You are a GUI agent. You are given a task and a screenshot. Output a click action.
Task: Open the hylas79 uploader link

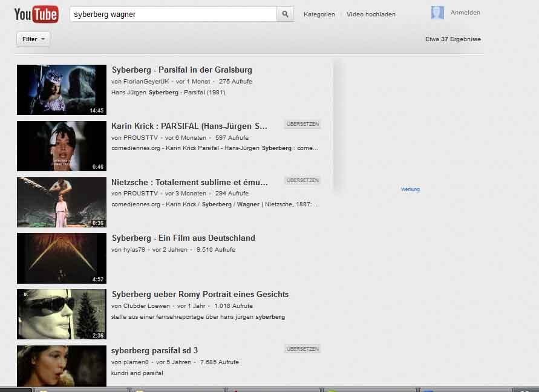coord(134,250)
